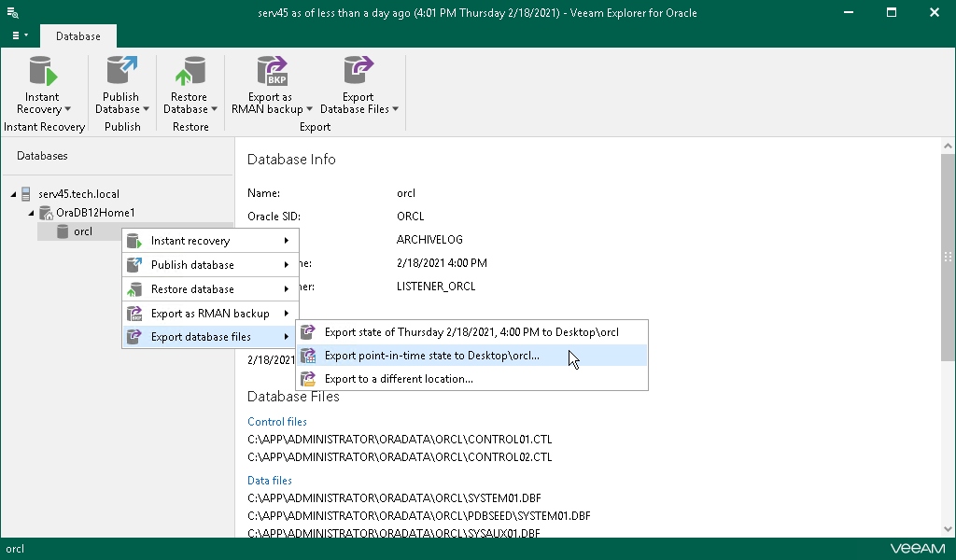956x560 pixels.
Task: Select the serv45.tech.local tree item label
Action: point(78,194)
